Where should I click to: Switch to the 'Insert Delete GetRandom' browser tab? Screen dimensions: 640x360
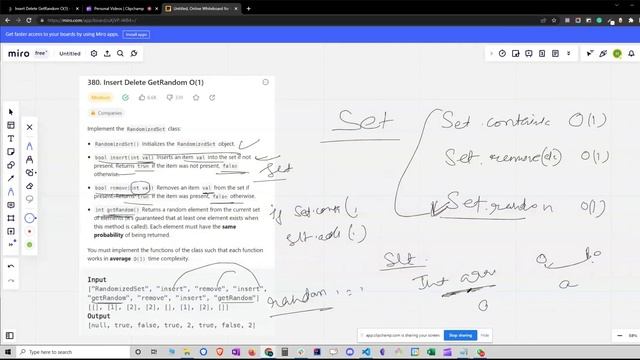tap(42, 9)
